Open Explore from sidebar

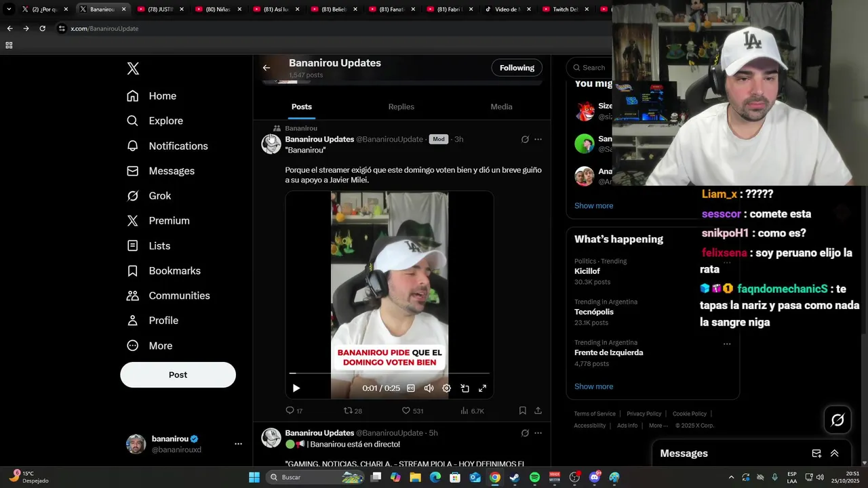(x=155, y=121)
